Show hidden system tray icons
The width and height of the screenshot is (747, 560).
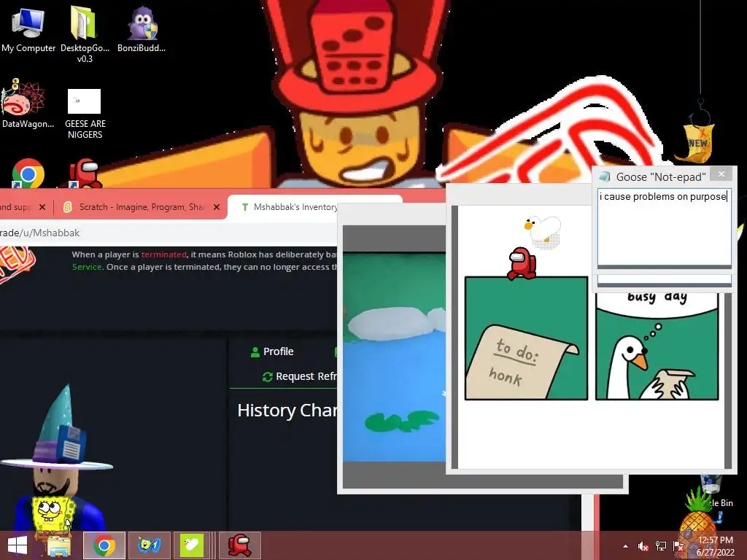(x=625, y=546)
